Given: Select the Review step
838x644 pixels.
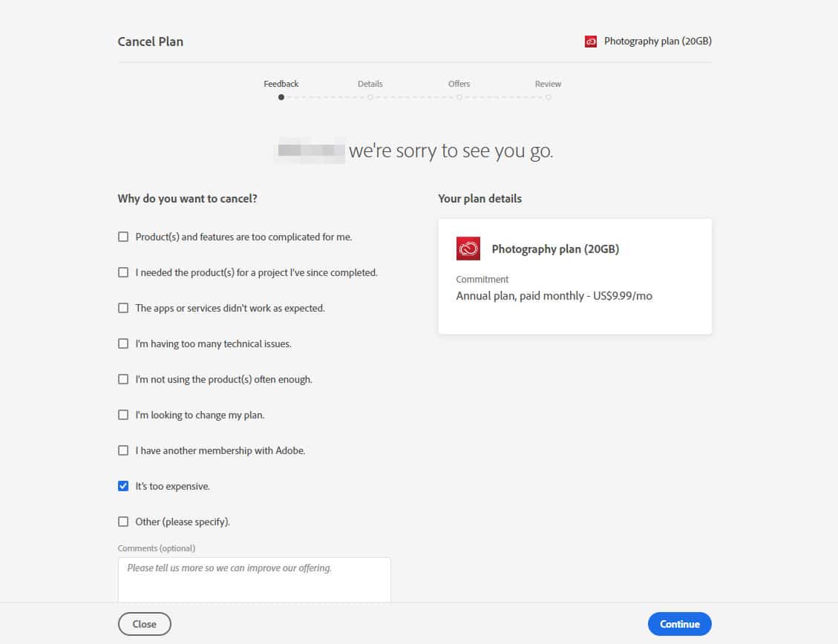Looking at the screenshot, I should tap(548, 84).
